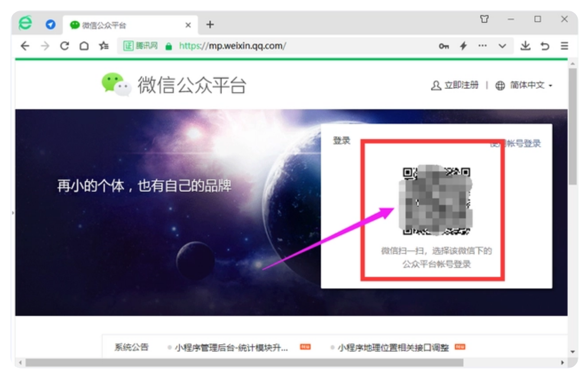Click the globe language icon
Screen dimensions: 588x374
500,86
